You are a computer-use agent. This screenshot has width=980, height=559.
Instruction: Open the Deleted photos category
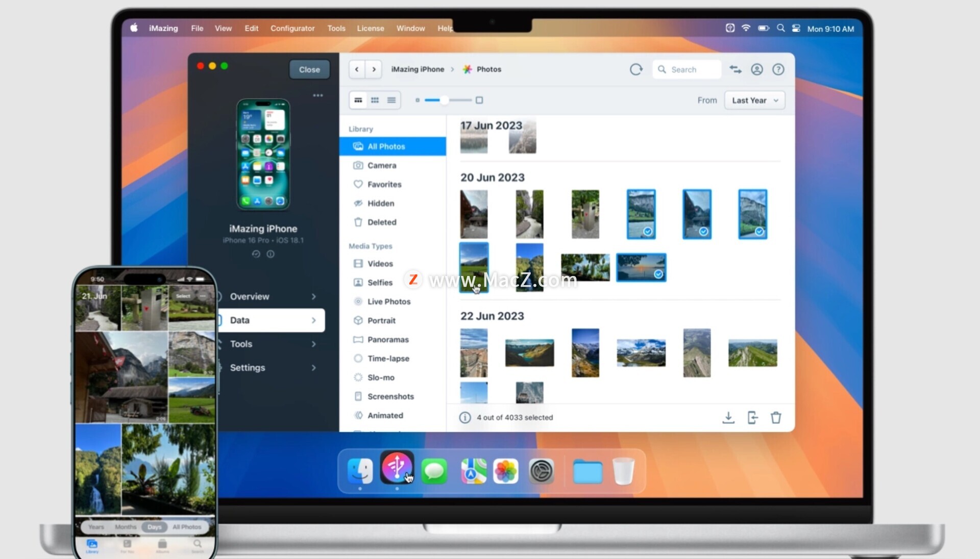[x=393, y=222]
